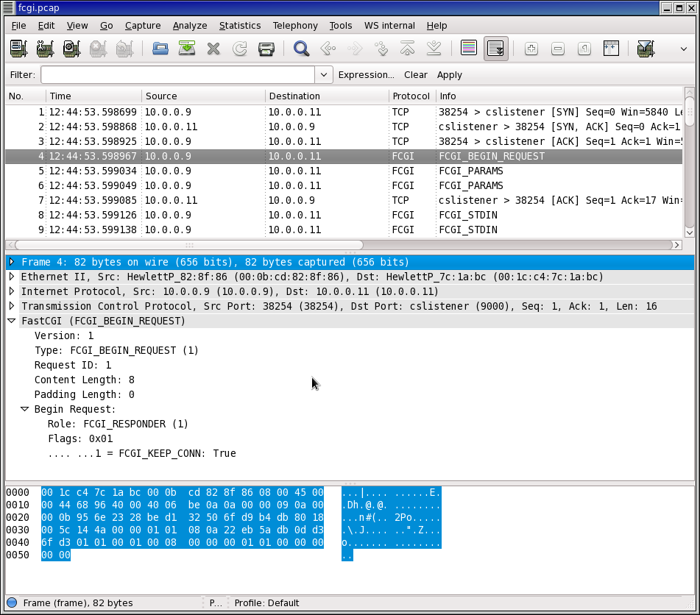
Task: Expand the Internet Protocol tree node
Action: tap(12, 291)
